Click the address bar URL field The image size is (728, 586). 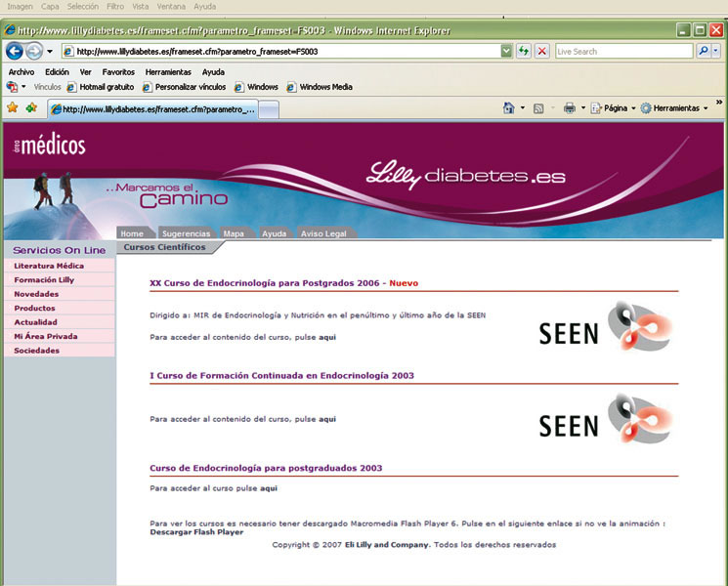pyautogui.click(x=281, y=52)
